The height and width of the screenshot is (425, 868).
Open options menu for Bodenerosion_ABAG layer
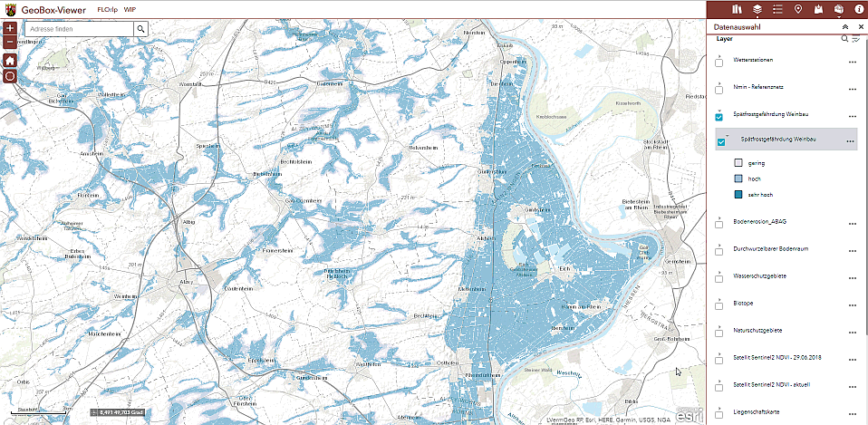[x=852, y=223]
